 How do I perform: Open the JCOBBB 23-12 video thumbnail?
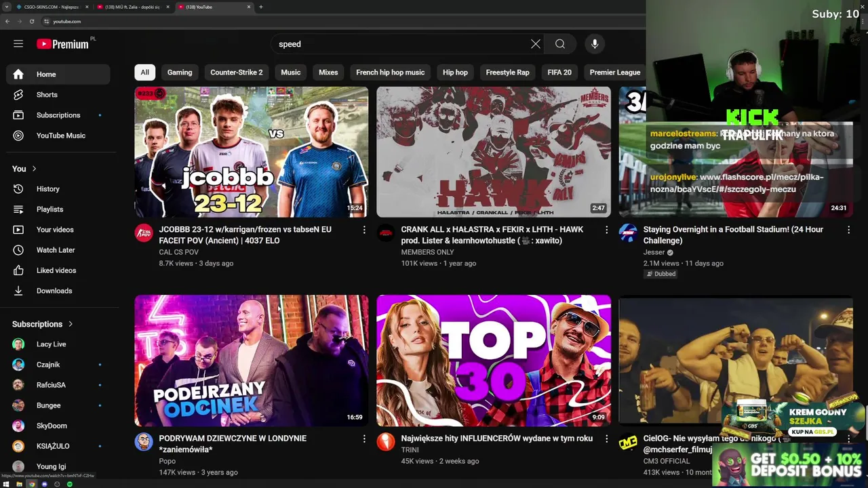252,152
